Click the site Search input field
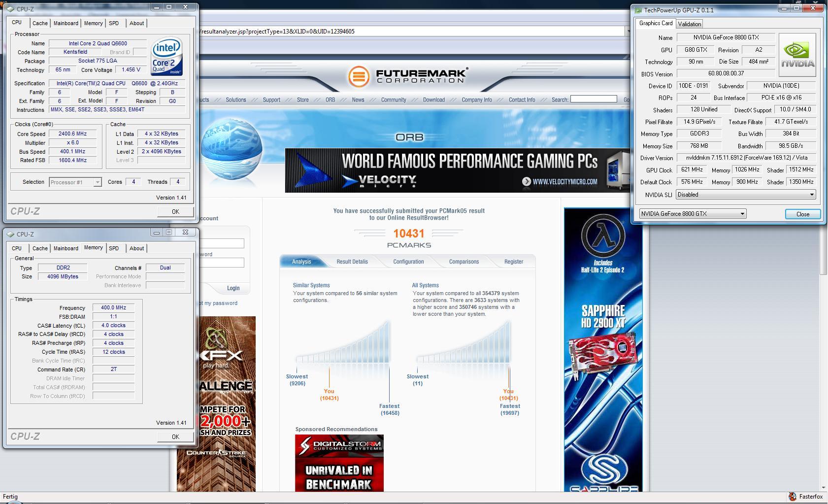 594,99
